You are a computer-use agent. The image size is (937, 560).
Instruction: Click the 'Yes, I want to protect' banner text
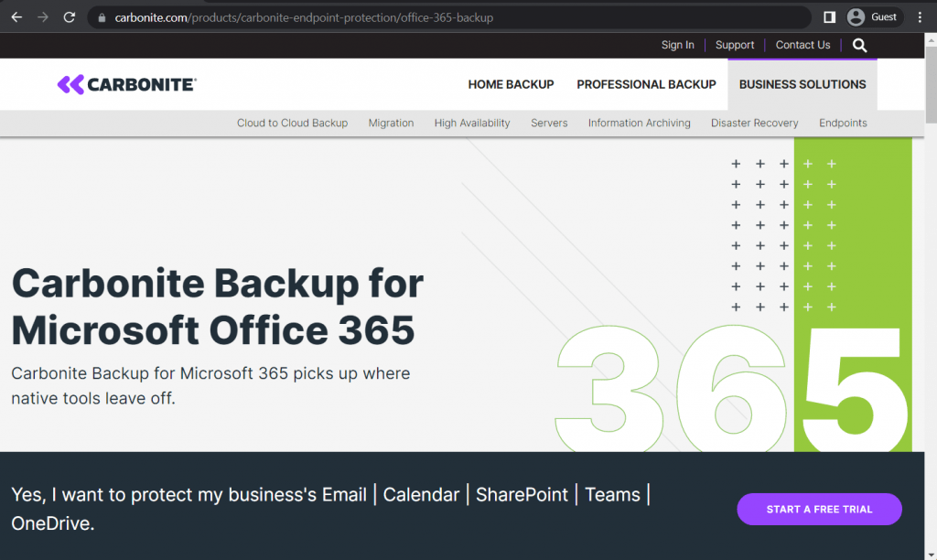(330, 509)
